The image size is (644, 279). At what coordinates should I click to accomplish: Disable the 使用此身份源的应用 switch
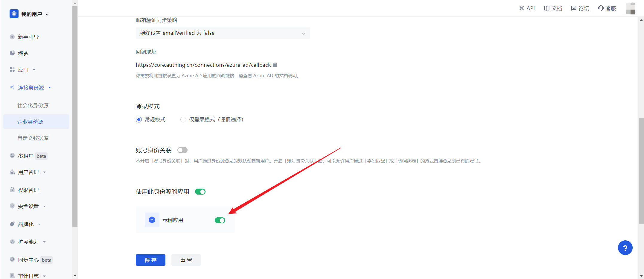(x=200, y=192)
